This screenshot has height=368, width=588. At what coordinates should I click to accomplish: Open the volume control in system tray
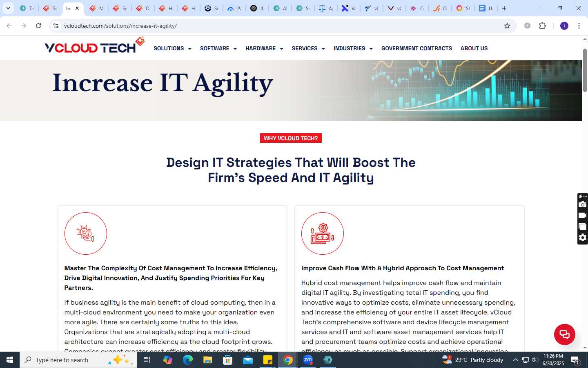[535, 360]
